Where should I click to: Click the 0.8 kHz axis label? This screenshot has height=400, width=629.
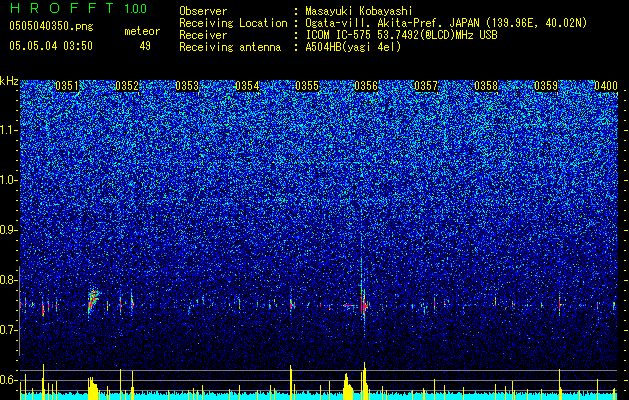(9, 280)
